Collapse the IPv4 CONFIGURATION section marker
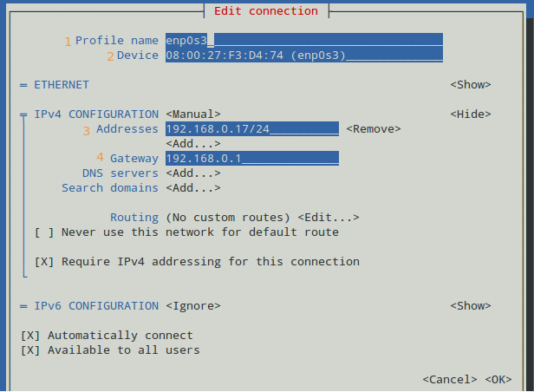 click(x=23, y=114)
